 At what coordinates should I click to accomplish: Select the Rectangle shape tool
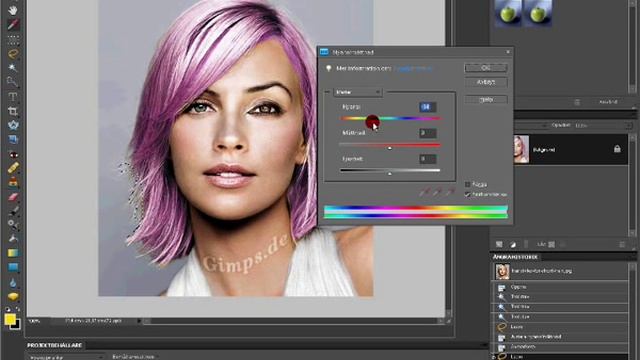[x=13, y=267]
